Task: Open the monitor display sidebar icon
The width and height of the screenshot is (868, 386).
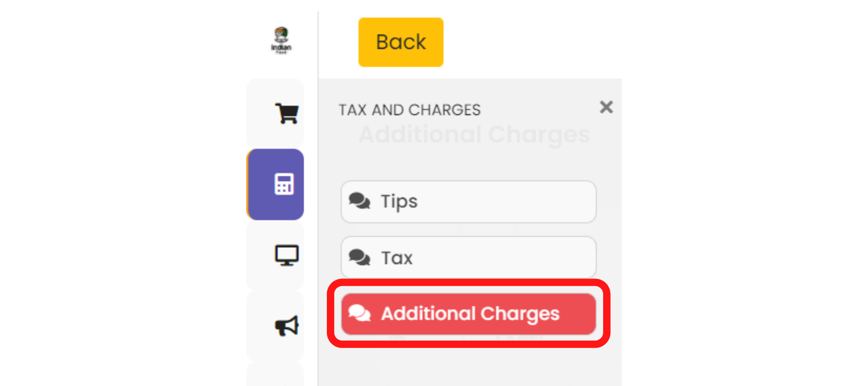Action: pyautogui.click(x=287, y=255)
